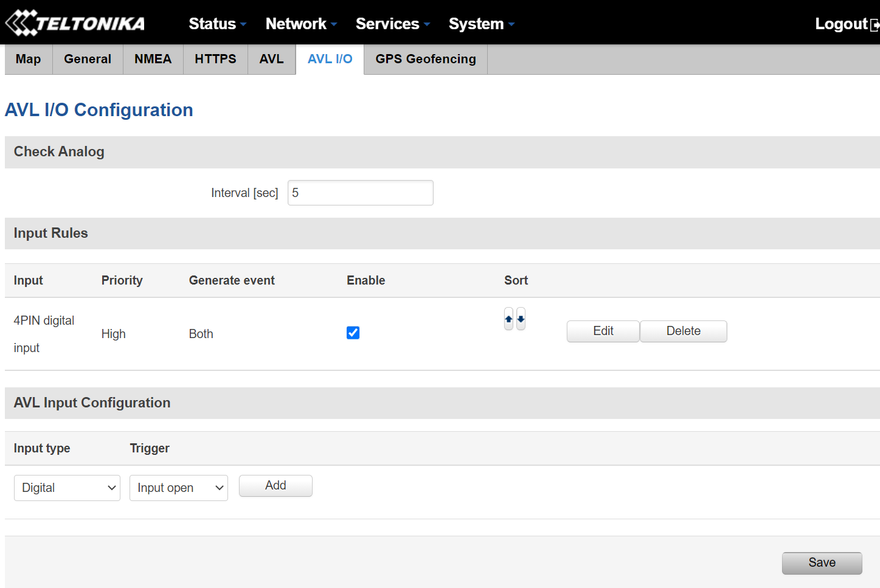Click the 'Both' generate event cell
This screenshot has width=880, height=588.
201,334
